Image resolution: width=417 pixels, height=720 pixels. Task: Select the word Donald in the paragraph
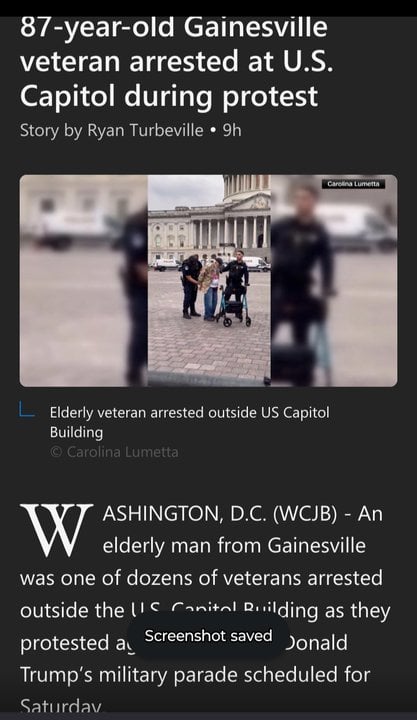[x=316, y=643]
